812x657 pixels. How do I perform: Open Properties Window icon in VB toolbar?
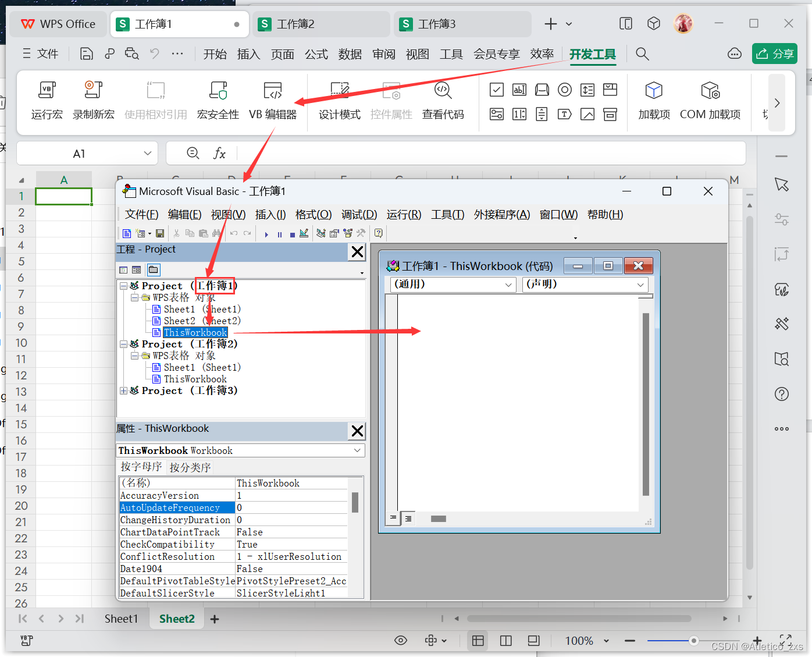[334, 233]
